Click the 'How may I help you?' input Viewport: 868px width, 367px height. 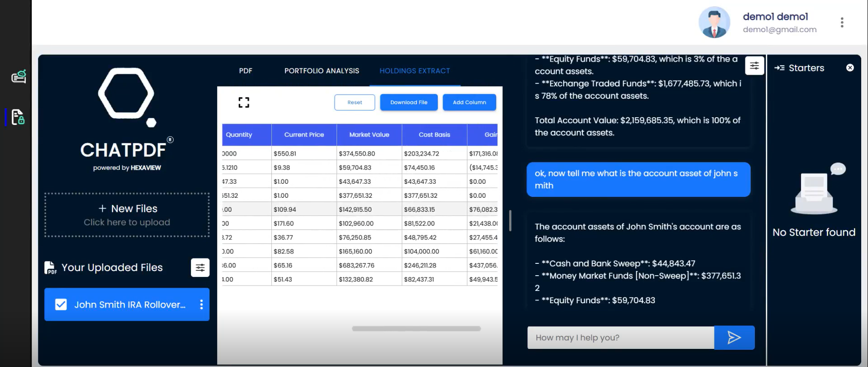(620, 338)
